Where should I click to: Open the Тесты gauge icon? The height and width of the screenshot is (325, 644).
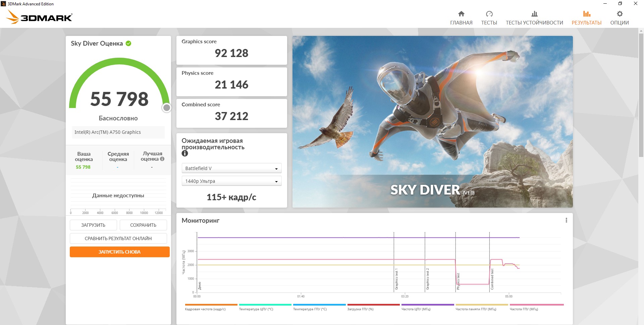(x=489, y=14)
